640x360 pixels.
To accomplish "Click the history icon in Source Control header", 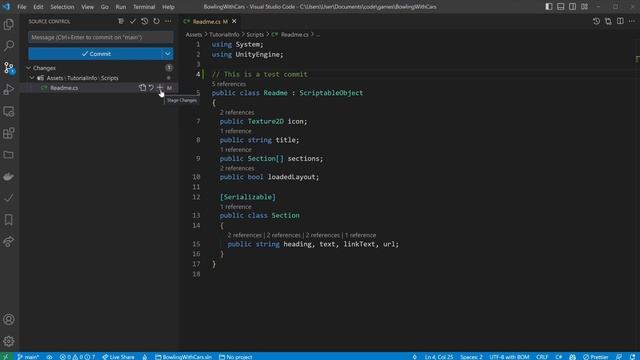I will point(144,21).
